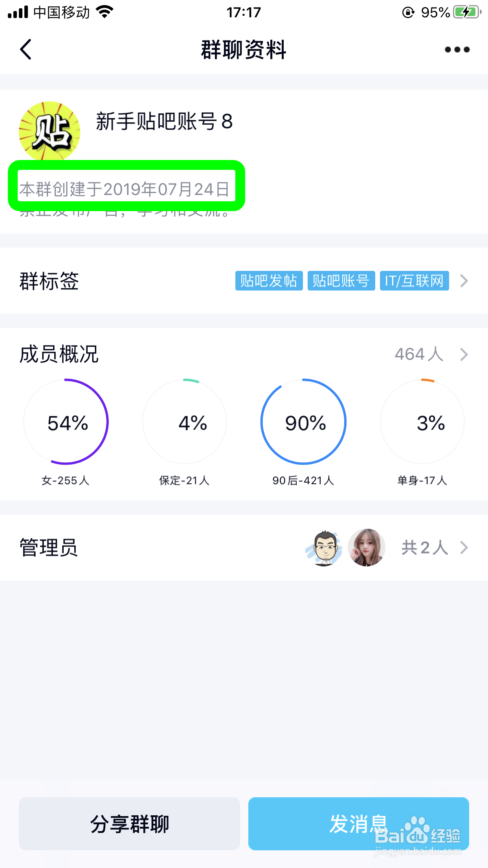Image resolution: width=488 pixels, height=868 pixels.
Task: Tap the 90% post-90s members circle
Action: pos(303,422)
